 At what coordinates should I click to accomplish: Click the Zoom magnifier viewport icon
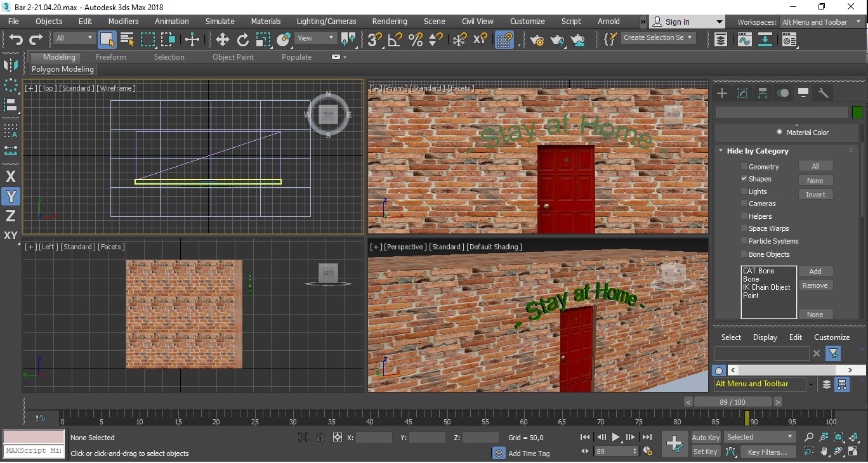tap(809, 437)
